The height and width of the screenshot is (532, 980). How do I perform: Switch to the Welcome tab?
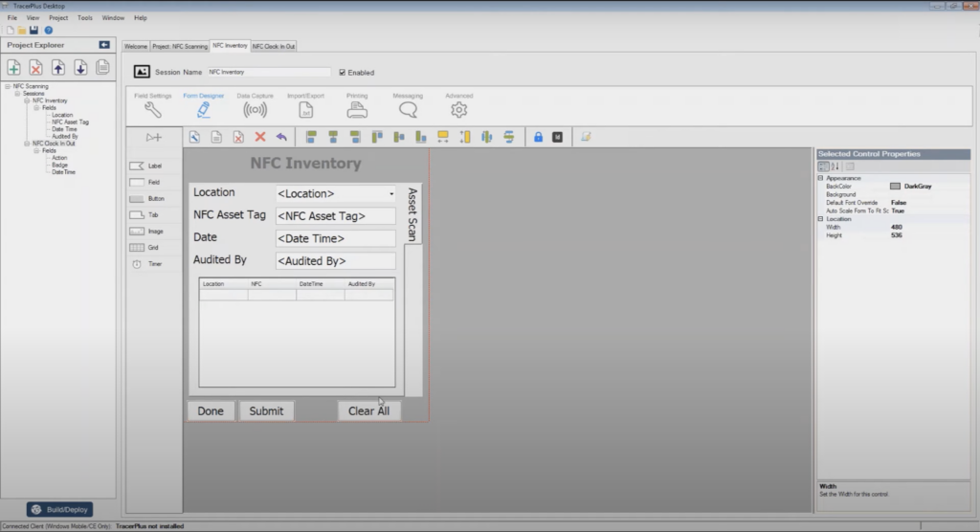pos(136,46)
